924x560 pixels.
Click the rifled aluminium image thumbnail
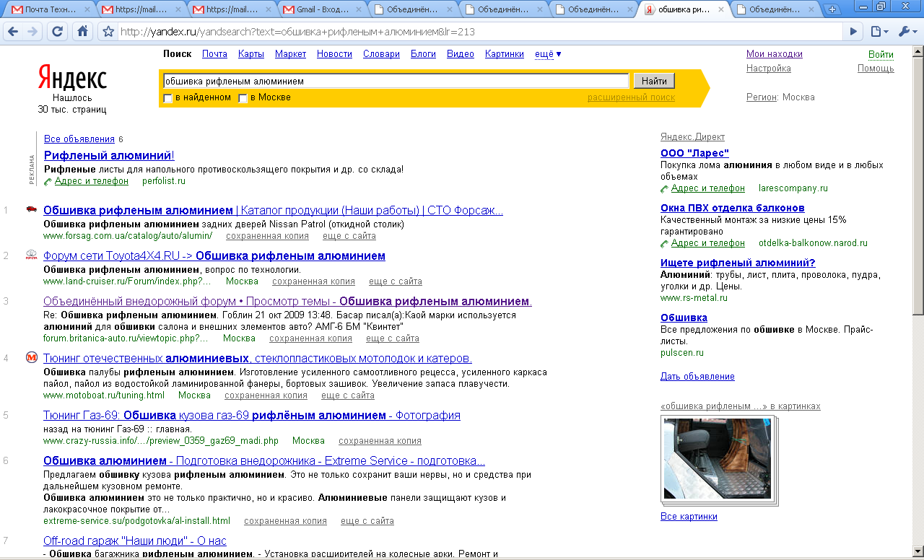point(717,458)
